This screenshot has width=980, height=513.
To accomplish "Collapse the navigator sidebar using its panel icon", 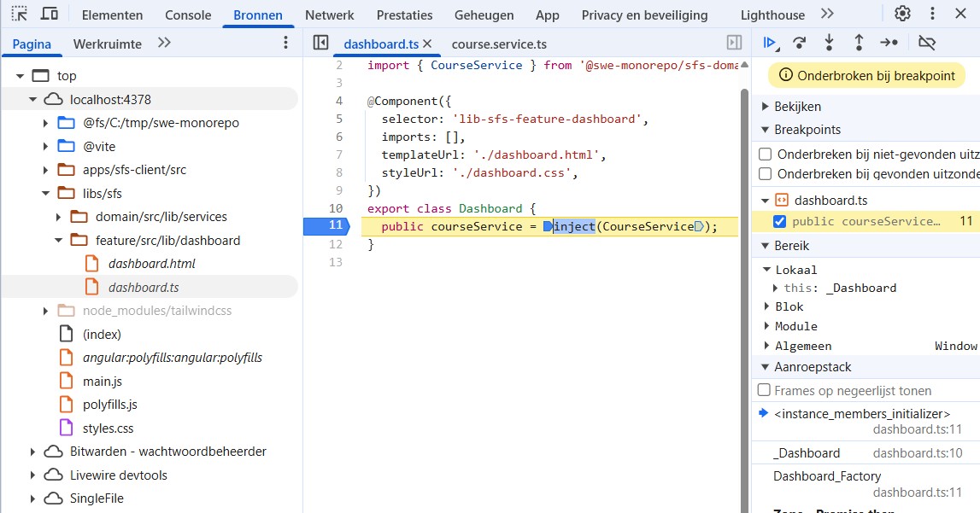I will click(x=321, y=42).
